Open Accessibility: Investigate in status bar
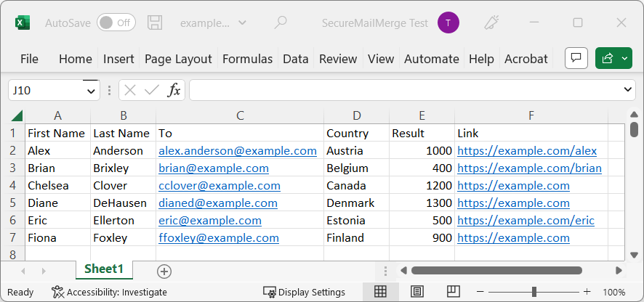The image size is (644, 302). pyautogui.click(x=109, y=292)
